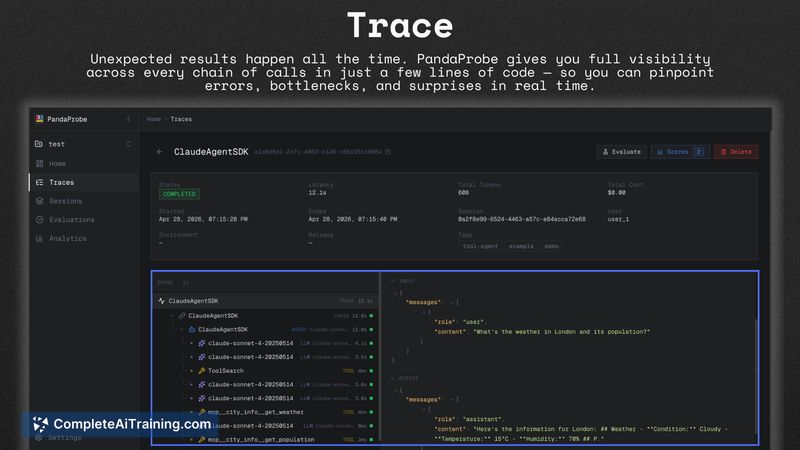Click the Home grid icon in sidebar
The width and height of the screenshot is (800, 450).
click(x=40, y=164)
